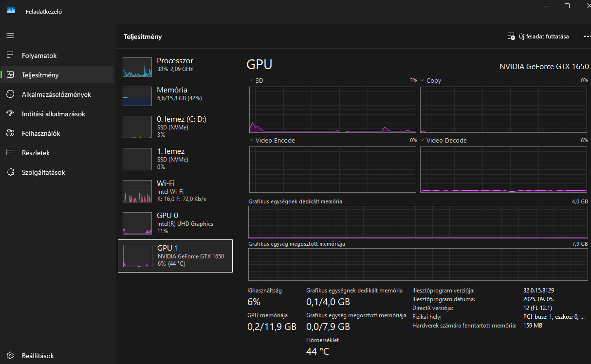Select GPU 0 Intel UHD Graphics
The image size is (591, 364).
[175, 223]
